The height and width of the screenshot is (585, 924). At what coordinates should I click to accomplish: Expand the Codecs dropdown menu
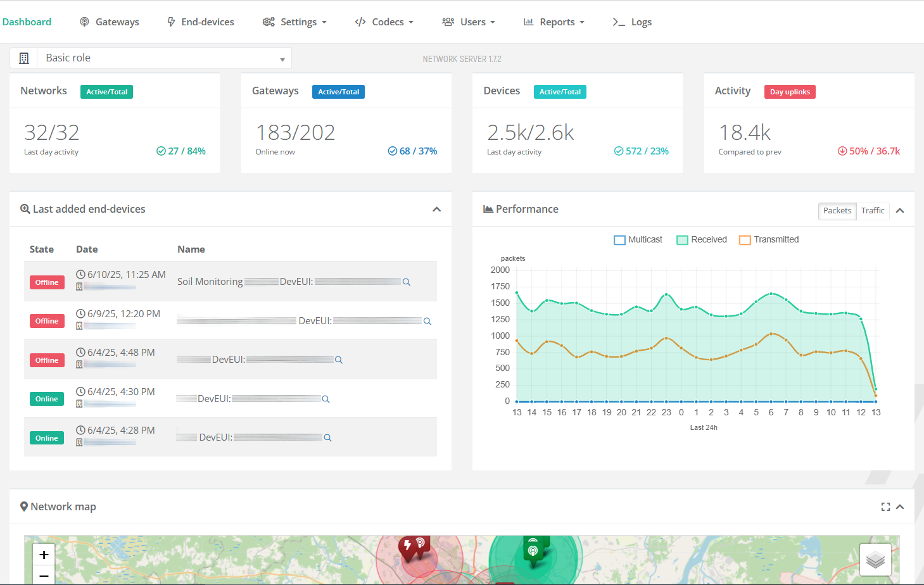pos(384,22)
